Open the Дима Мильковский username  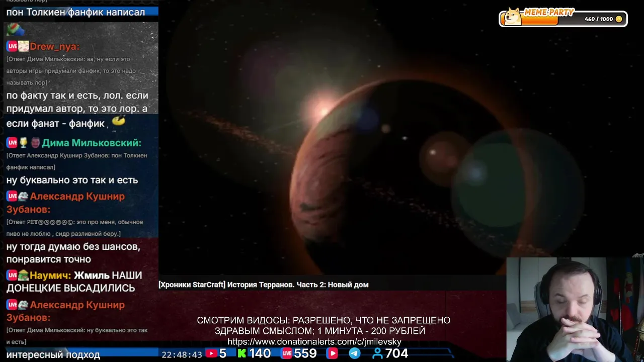[92, 143]
